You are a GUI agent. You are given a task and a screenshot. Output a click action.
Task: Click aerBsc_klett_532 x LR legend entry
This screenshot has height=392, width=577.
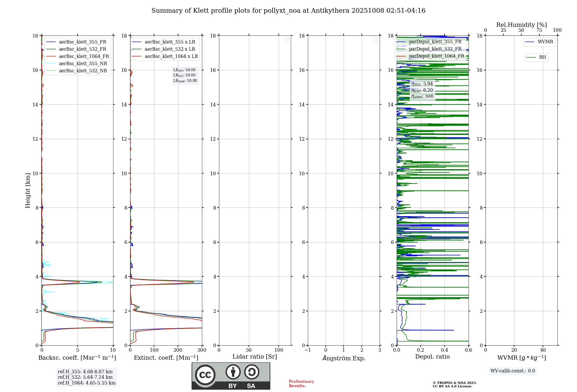click(x=170, y=49)
